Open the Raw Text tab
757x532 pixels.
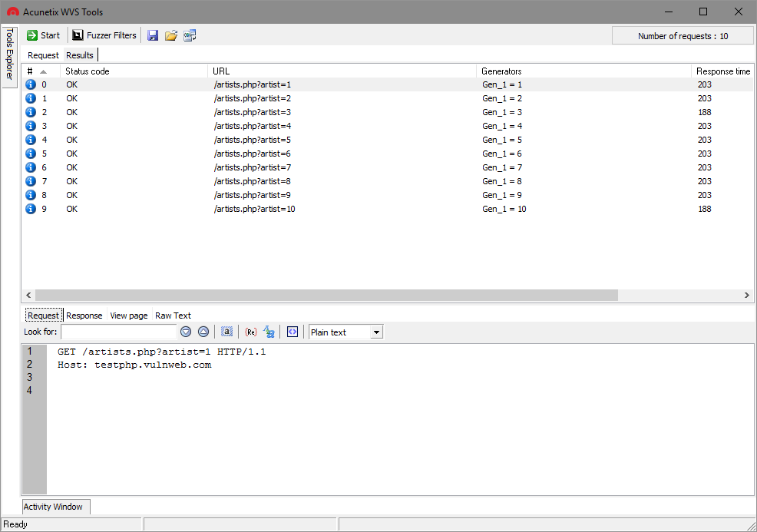point(173,316)
